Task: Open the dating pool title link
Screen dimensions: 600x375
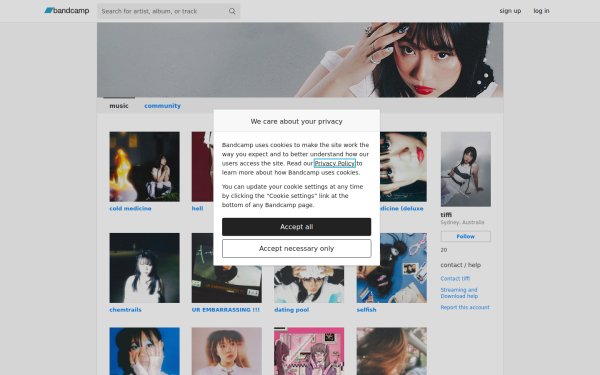Action: click(292, 310)
